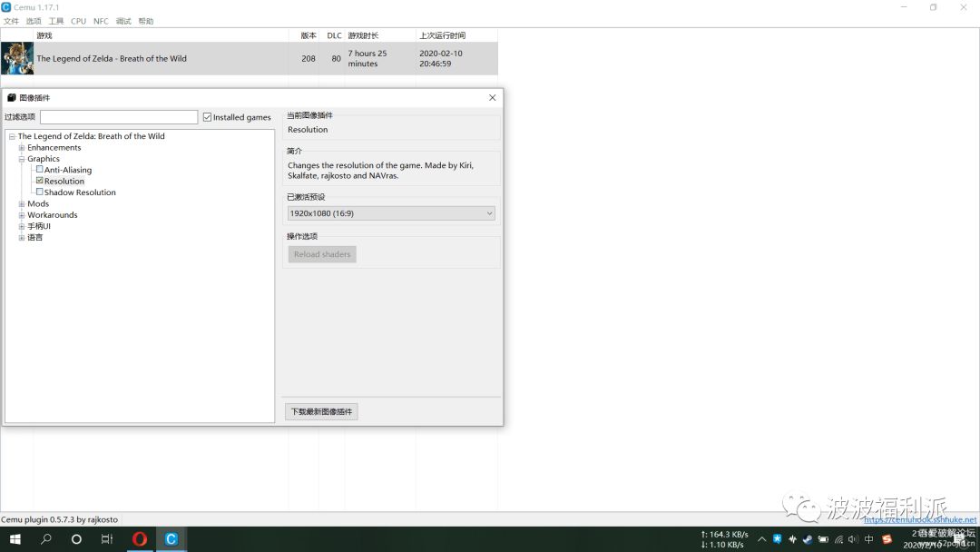Open the 工具 menu
Viewport: 980px width, 552px height.
tap(56, 21)
